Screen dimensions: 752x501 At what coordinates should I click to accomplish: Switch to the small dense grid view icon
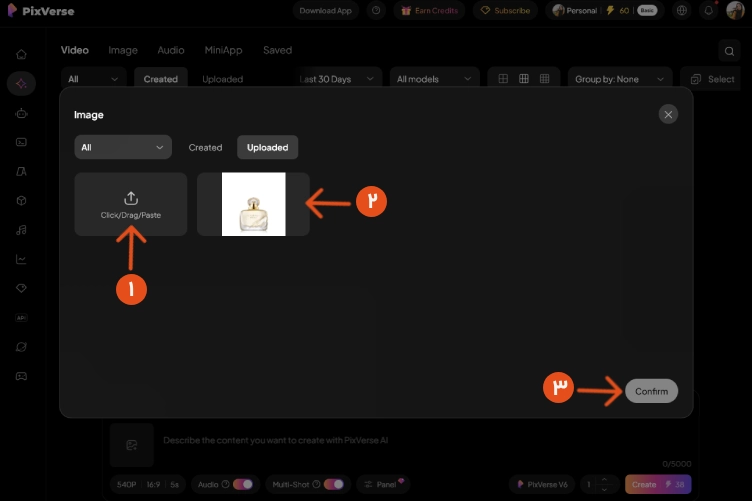click(544, 79)
